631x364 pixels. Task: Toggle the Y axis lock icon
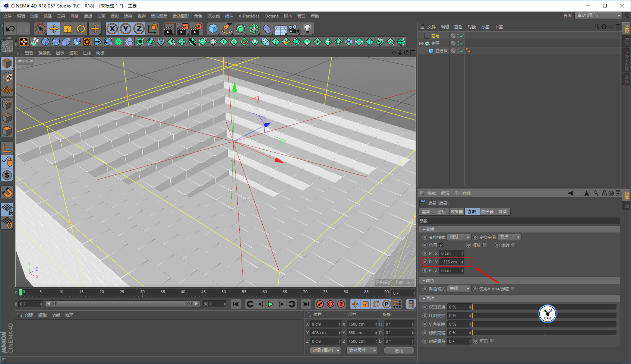point(126,29)
